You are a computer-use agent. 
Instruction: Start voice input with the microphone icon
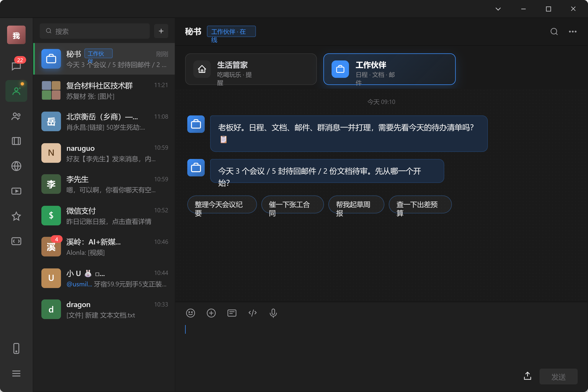273,313
